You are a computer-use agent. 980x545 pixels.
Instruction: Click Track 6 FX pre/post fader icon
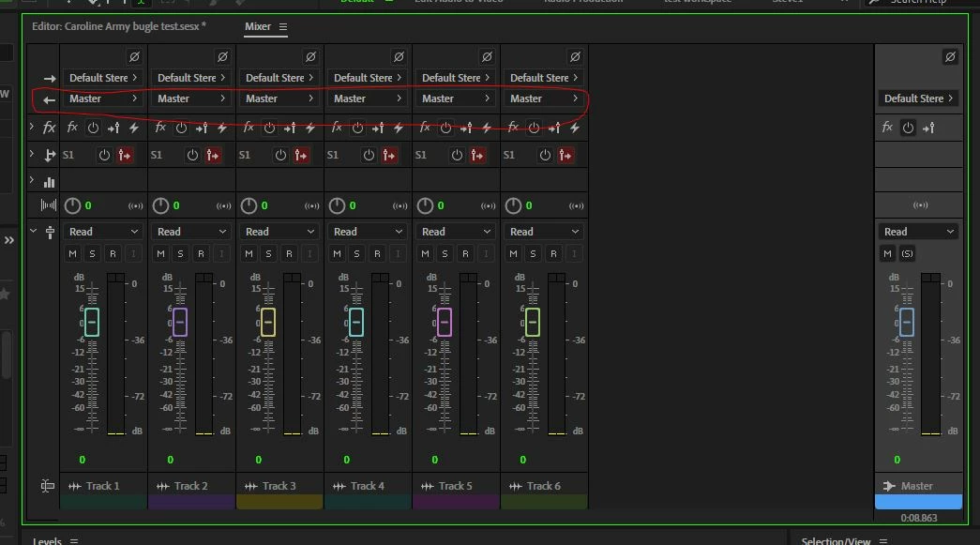tap(553, 129)
